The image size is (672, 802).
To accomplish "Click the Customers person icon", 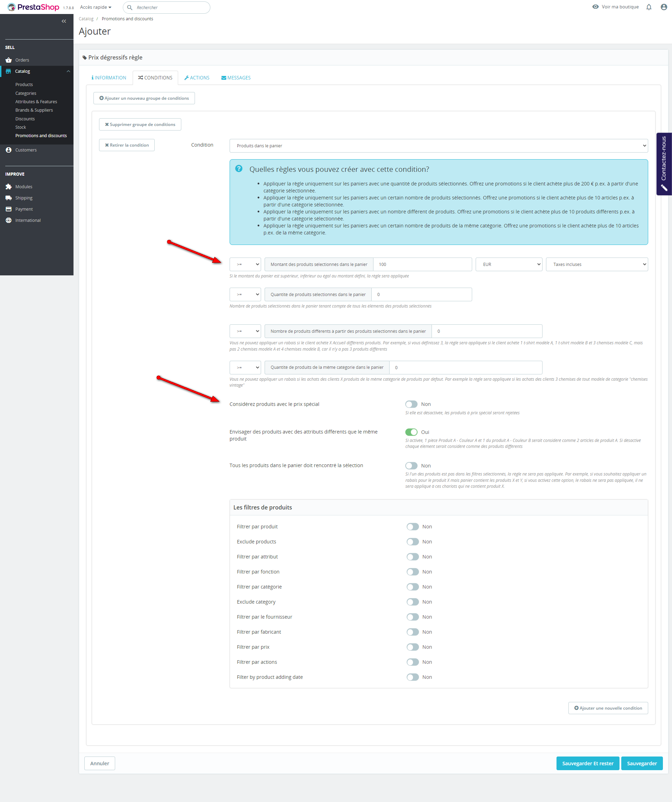I will pos(8,150).
